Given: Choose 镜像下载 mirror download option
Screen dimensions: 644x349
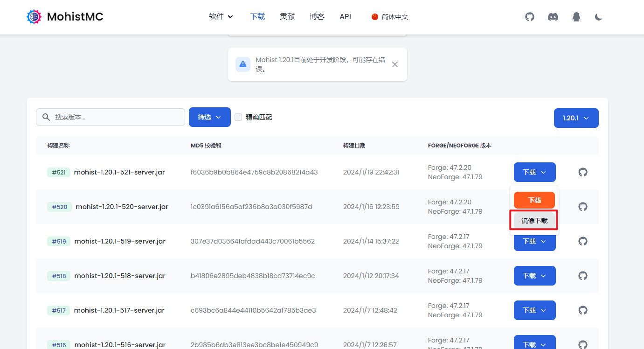Looking at the screenshot, I should (534, 221).
